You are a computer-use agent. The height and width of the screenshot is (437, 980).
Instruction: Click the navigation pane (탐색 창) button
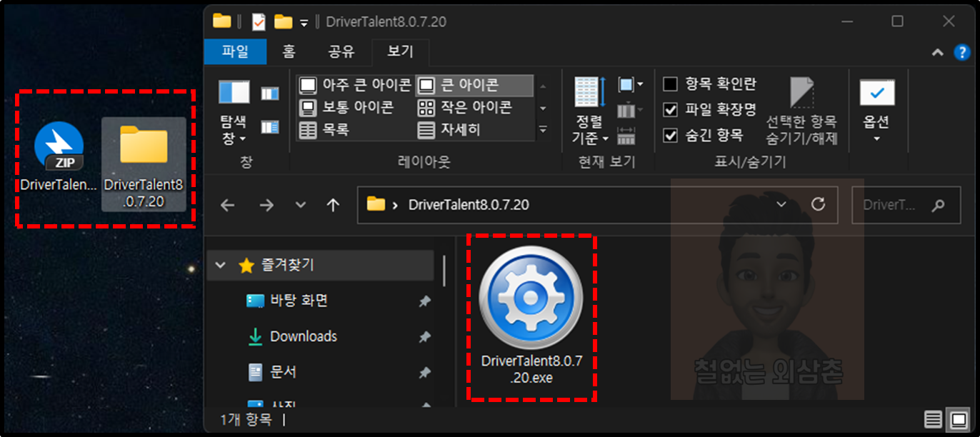click(x=234, y=112)
